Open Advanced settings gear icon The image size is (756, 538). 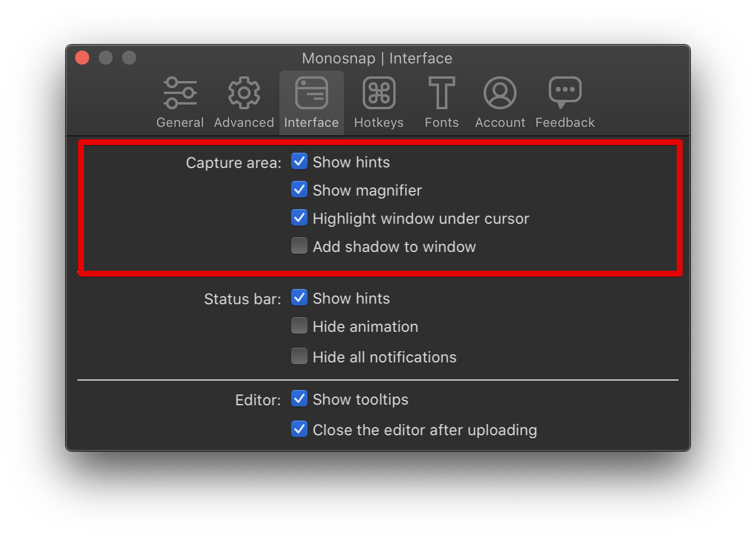(x=244, y=93)
